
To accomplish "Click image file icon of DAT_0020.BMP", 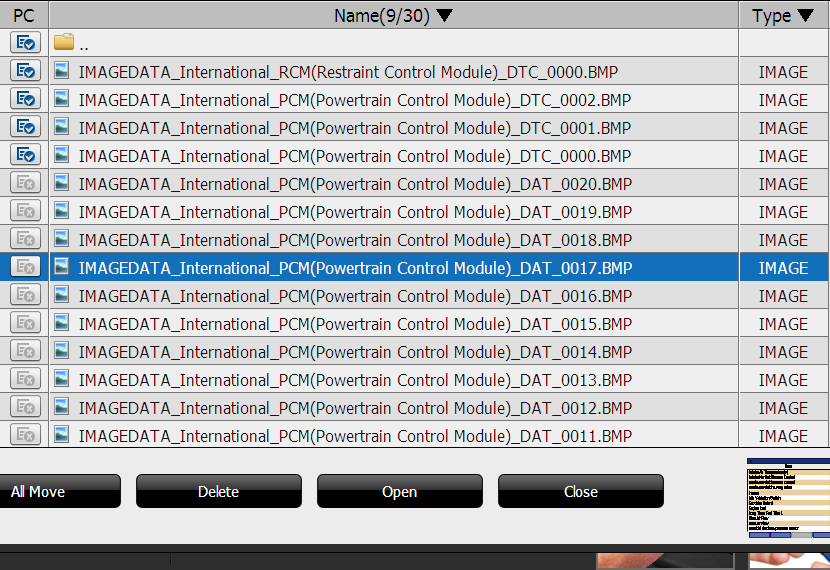I will (62, 183).
